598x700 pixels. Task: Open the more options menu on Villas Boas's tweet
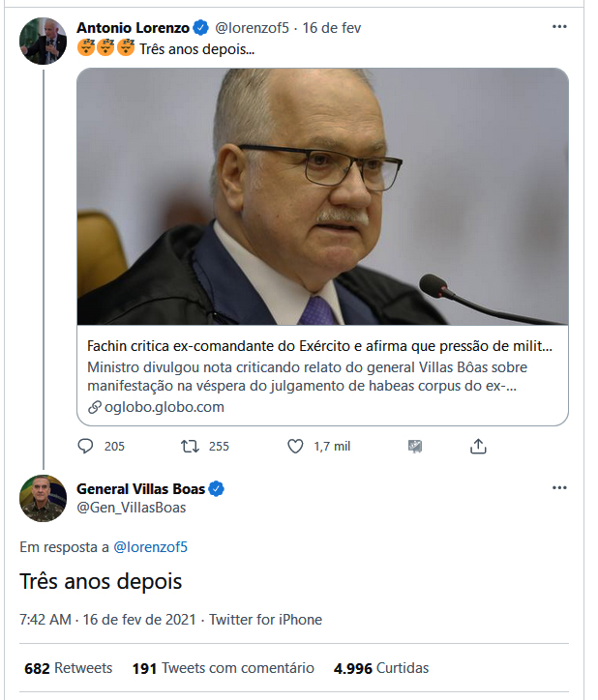(559, 488)
